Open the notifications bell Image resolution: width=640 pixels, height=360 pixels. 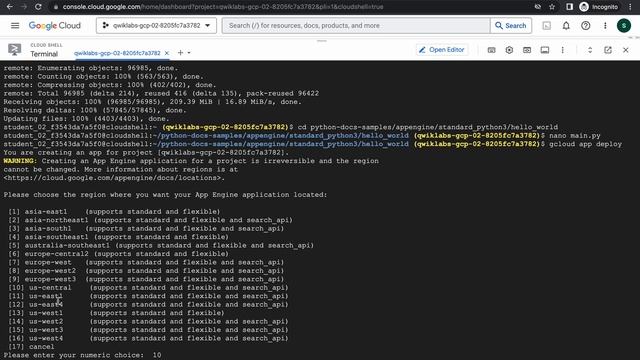(x=566, y=26)
